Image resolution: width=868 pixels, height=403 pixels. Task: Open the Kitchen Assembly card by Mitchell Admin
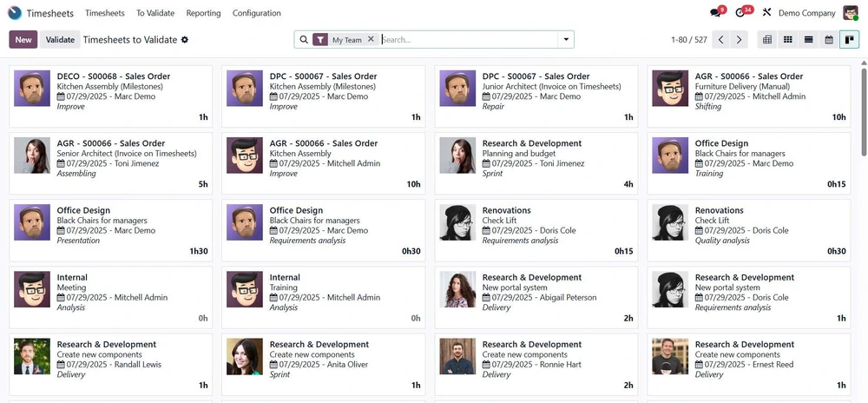[x=323, y=163]
